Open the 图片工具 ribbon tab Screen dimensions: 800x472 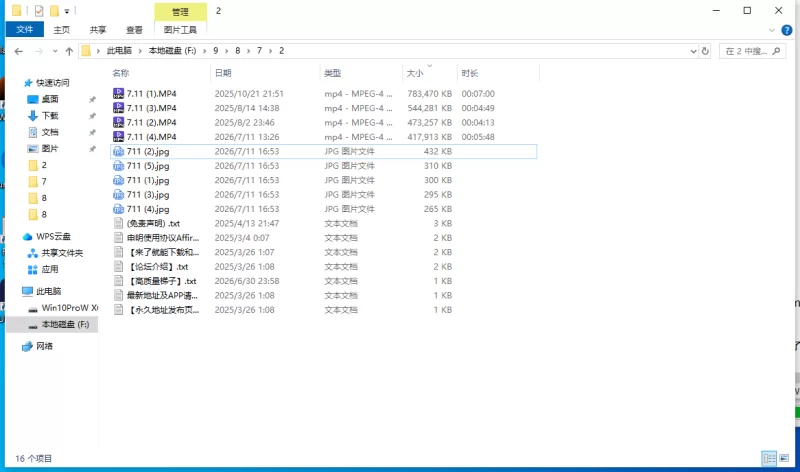180,30
